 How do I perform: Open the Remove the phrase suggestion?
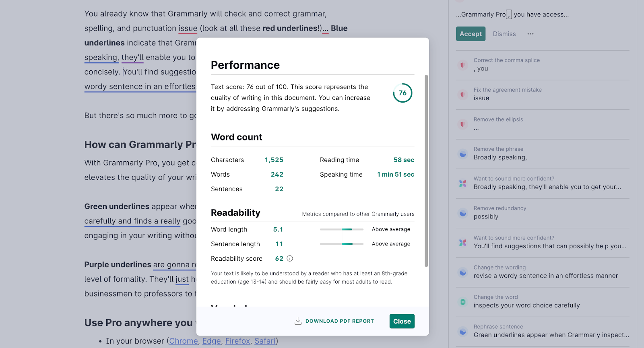pyautogui.click(x=543, y=154)
